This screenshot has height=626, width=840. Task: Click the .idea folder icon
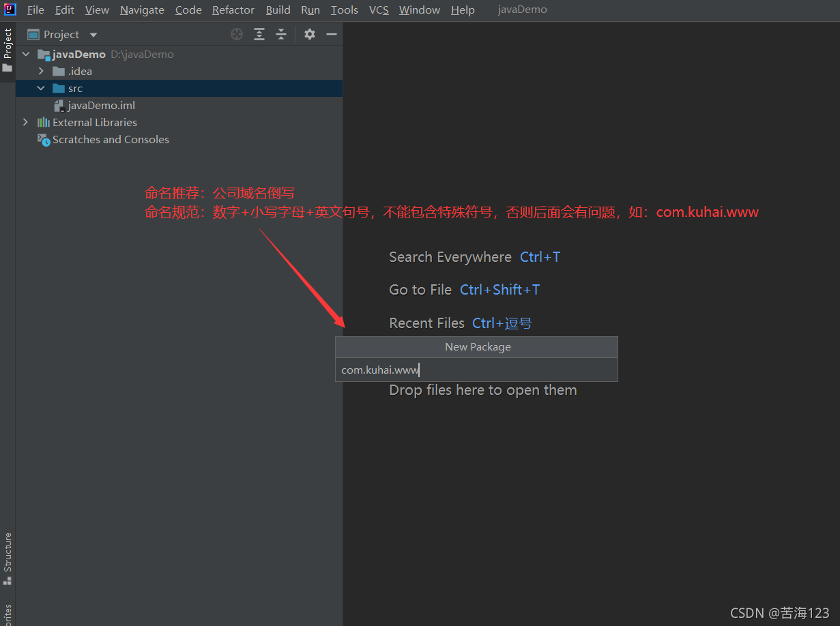point(59,71)
